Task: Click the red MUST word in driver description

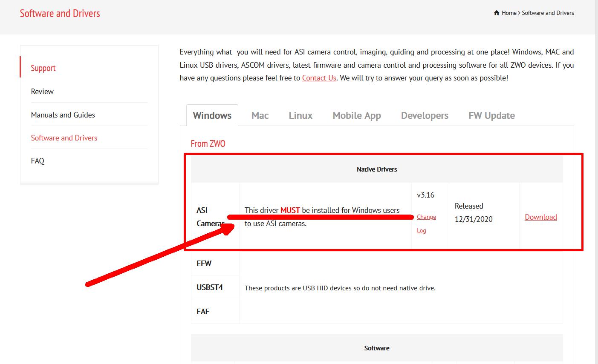Action: click(x=290, y=210)
